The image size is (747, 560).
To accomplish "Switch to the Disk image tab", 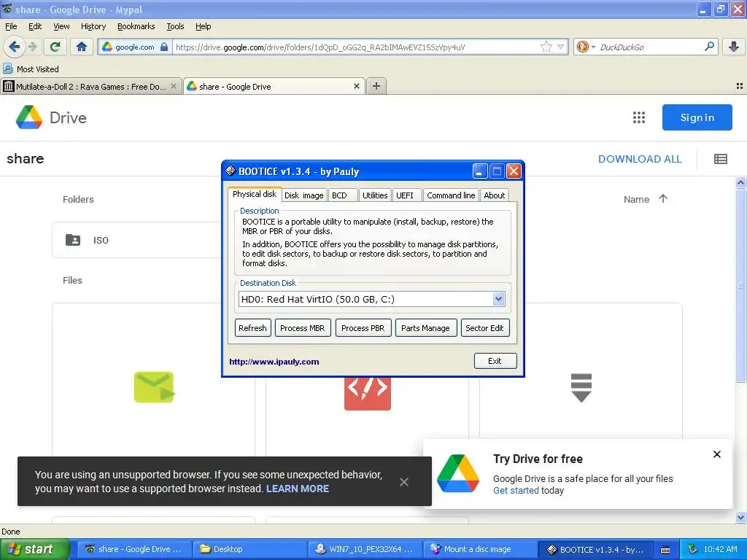I will 304,195.
